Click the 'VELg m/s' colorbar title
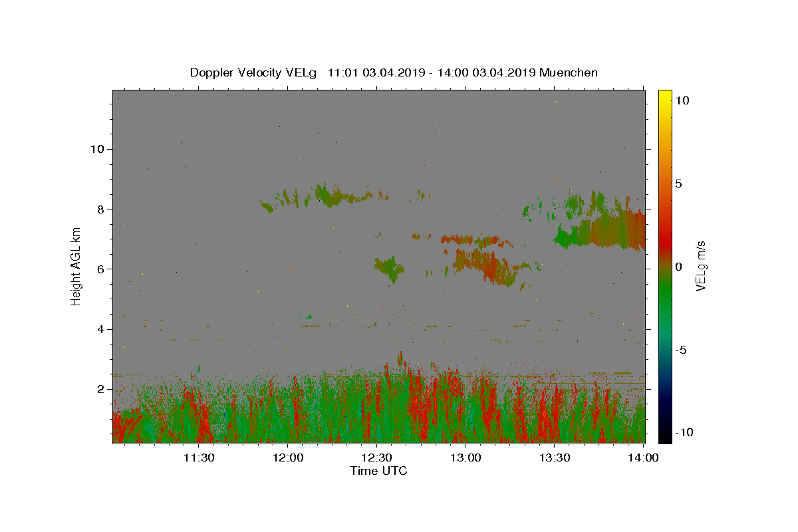The width and height of the screenshot is (798, 532). (701, 266)
